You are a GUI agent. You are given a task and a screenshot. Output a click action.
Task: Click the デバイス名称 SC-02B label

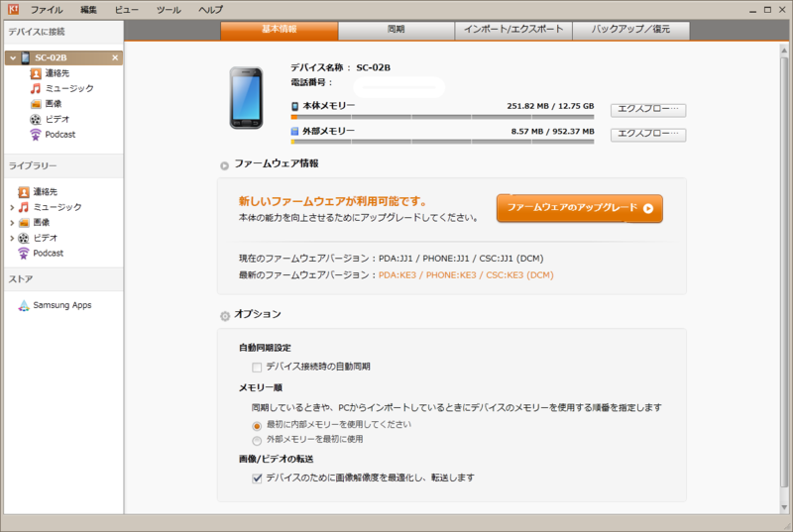(x=340, y=67)
